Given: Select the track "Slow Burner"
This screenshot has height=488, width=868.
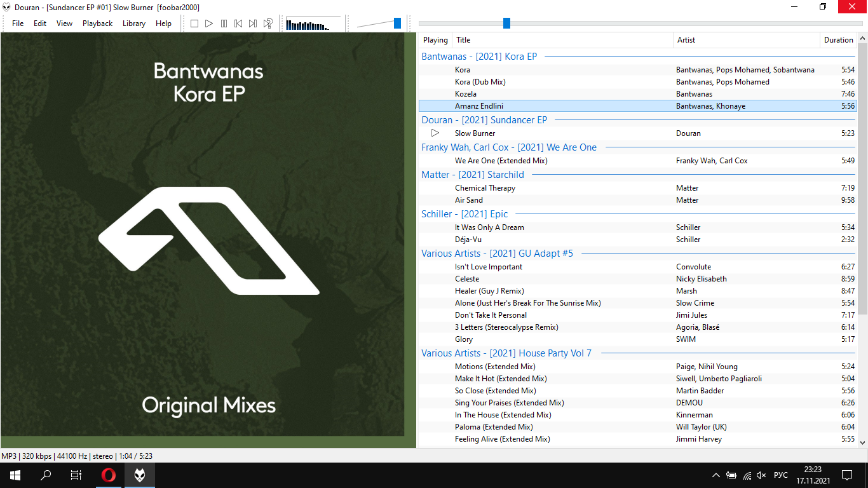Looking at the screenshot, I should click(638, 133).
